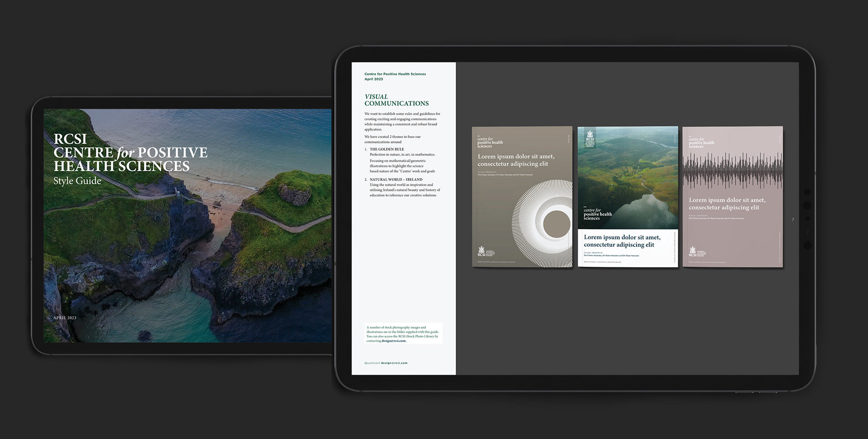Click the 'We want to establish some rules' paragraph

pos(402,122)
